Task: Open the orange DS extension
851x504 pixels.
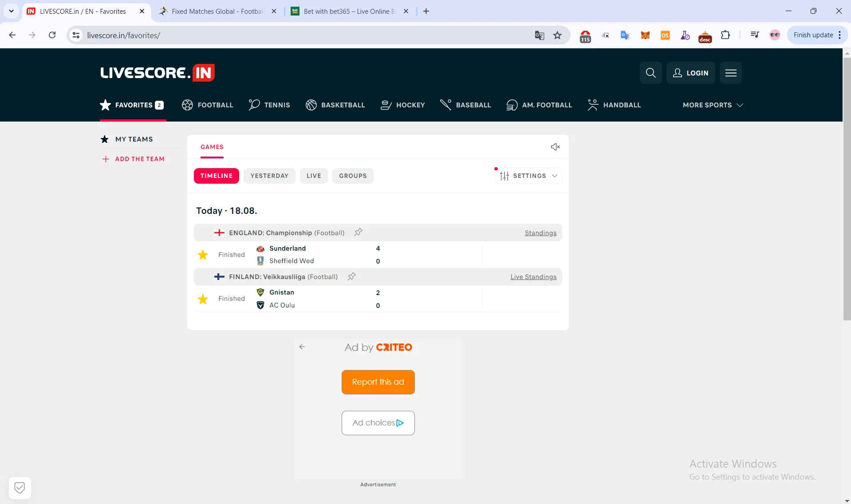Action: click(x=665, y=35)
